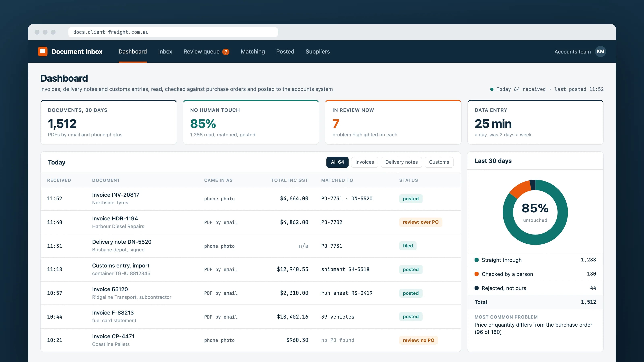Image resolution: width=644 pixels, height=362 pixels.
Task: Click the posted badge on F-88213 row
Action: (411, 317)
